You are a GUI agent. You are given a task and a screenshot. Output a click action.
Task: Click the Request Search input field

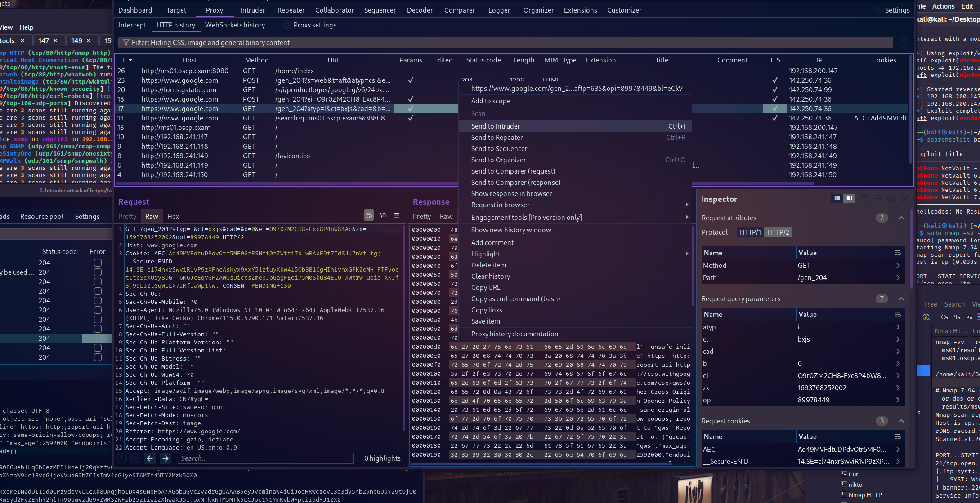point(265,458)
